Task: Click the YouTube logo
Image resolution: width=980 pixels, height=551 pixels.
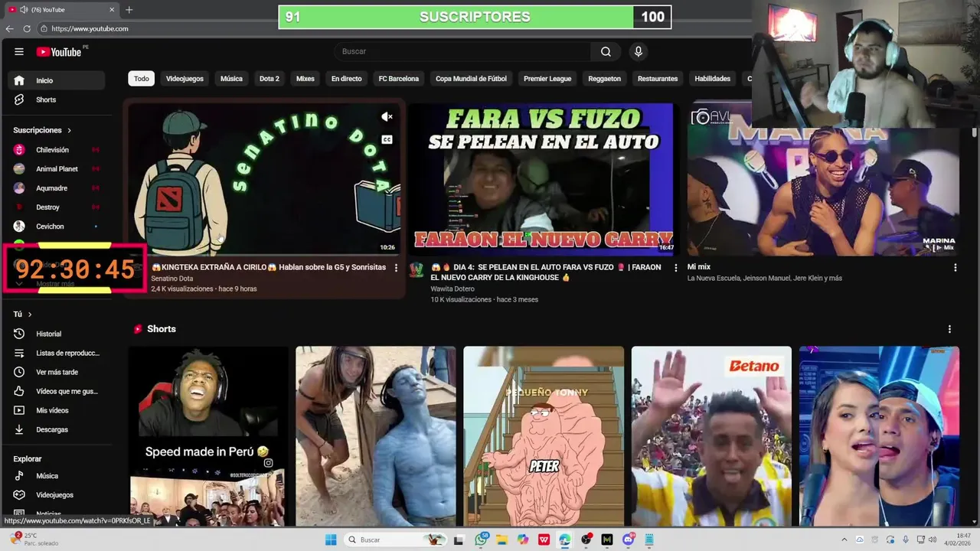Action: pos(59,51)
